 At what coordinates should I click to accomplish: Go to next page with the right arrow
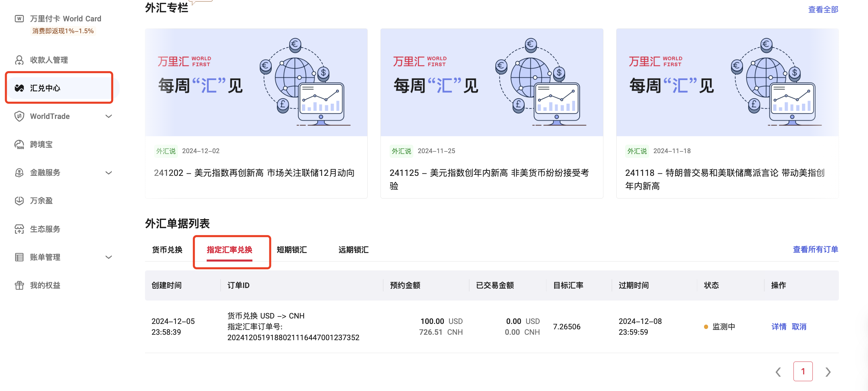(x=828, y=371)
